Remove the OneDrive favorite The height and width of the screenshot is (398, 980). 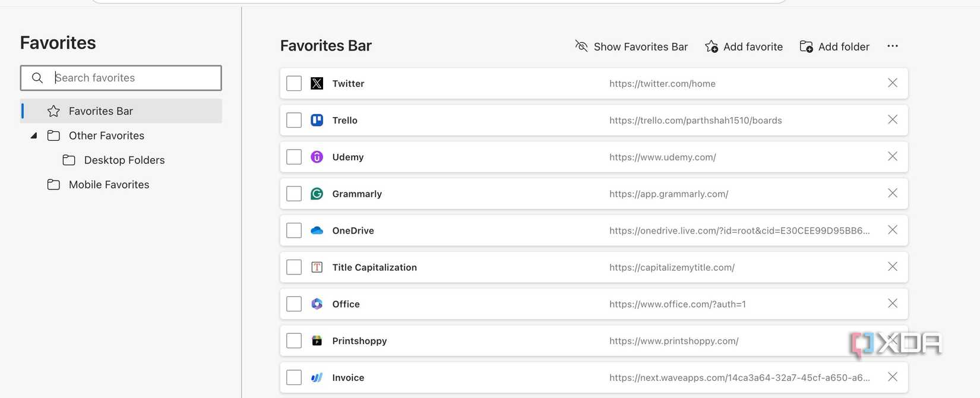[x=893, y=230]
